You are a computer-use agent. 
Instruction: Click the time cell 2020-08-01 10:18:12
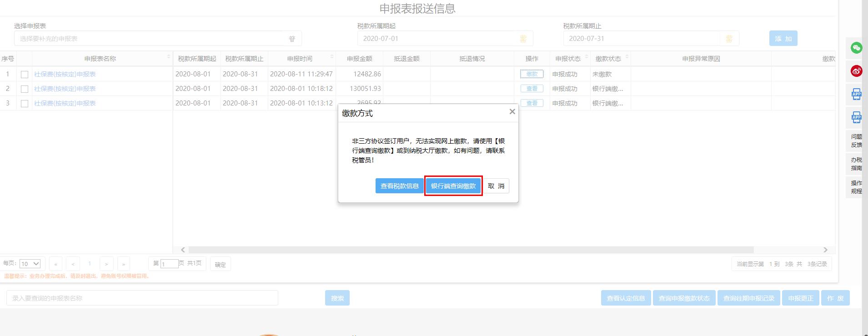coord(301,89)
